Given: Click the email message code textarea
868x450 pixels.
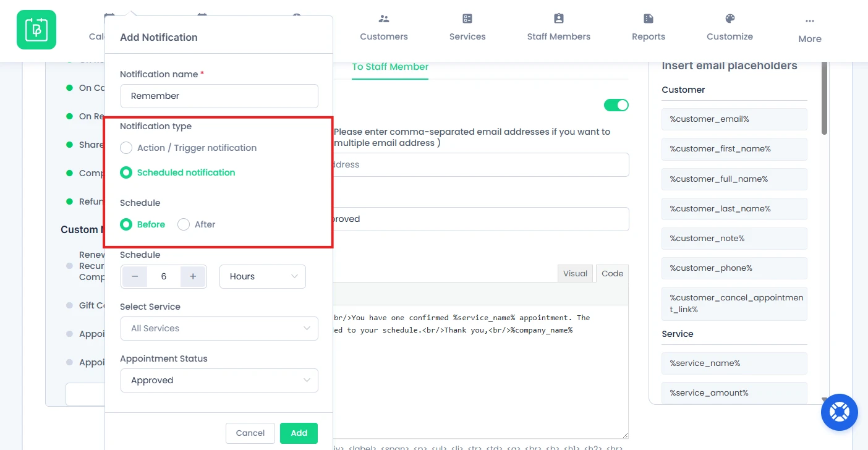Looking at the screenshot, I should click(x=481, y=371).
